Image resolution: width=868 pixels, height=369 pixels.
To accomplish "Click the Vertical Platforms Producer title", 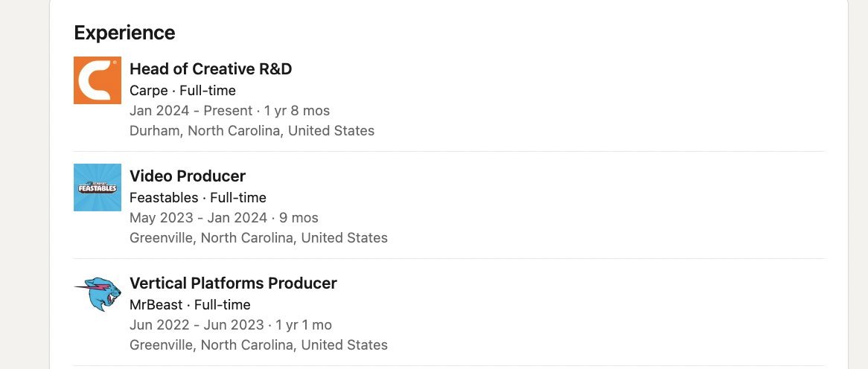I will (233, 283).
